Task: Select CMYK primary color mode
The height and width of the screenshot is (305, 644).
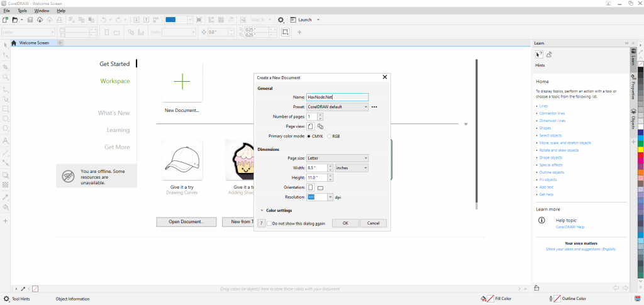Action: pyautogui.click(x=309, y=136)
